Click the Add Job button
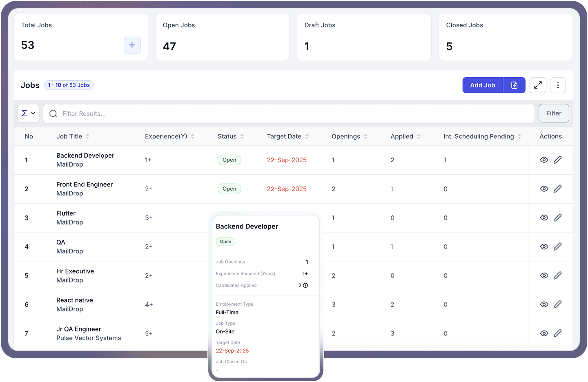The image size is (588, 382). pyautogui.click(x=482, y=85)
